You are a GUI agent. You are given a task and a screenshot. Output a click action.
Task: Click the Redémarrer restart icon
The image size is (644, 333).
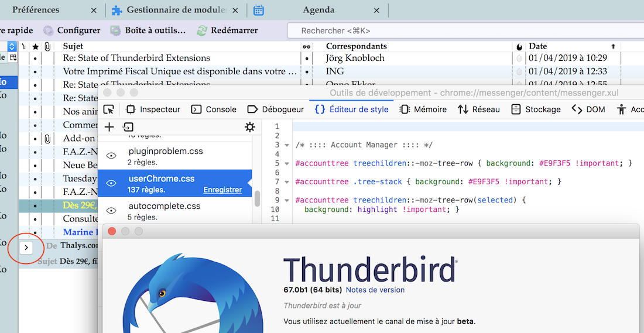pyautogui.click(x=202, y=30)
